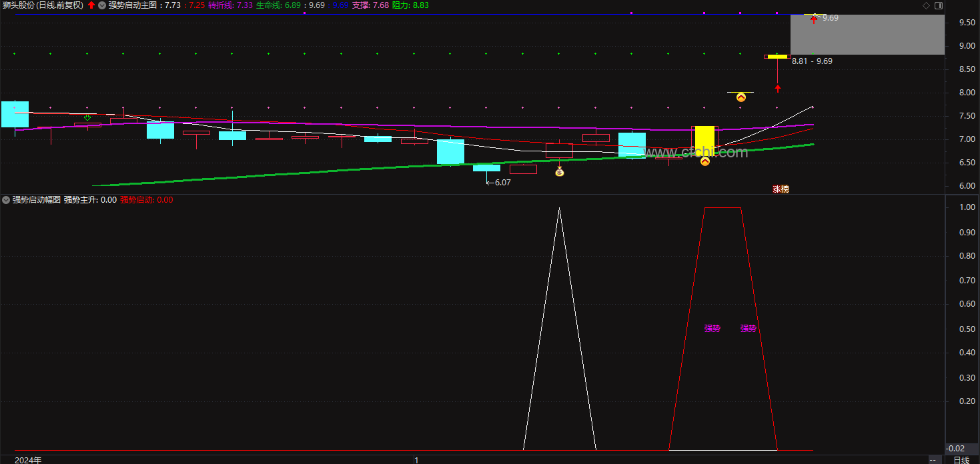Click the red arrow below the 8.81 candle

pyautogui.click(x=777, y=88)
